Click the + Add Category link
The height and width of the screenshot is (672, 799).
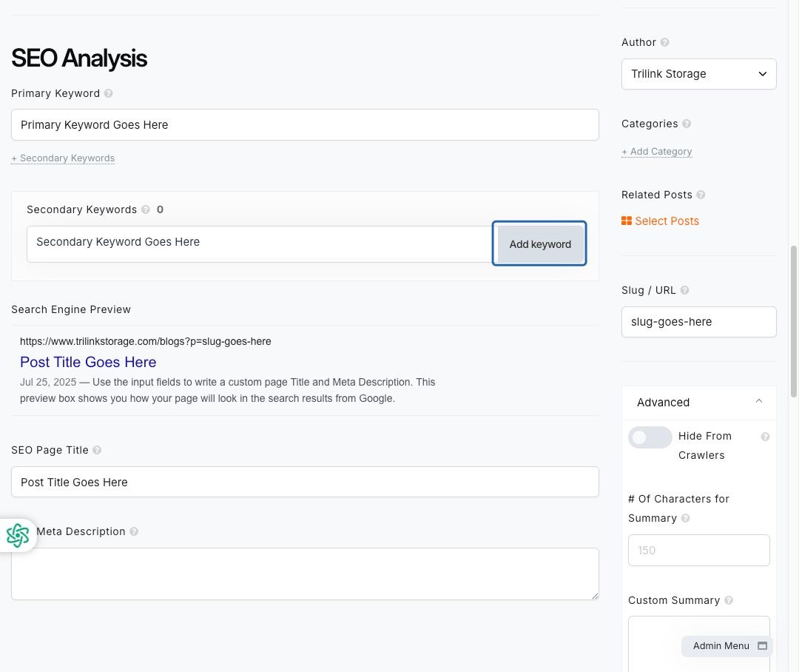656,152
